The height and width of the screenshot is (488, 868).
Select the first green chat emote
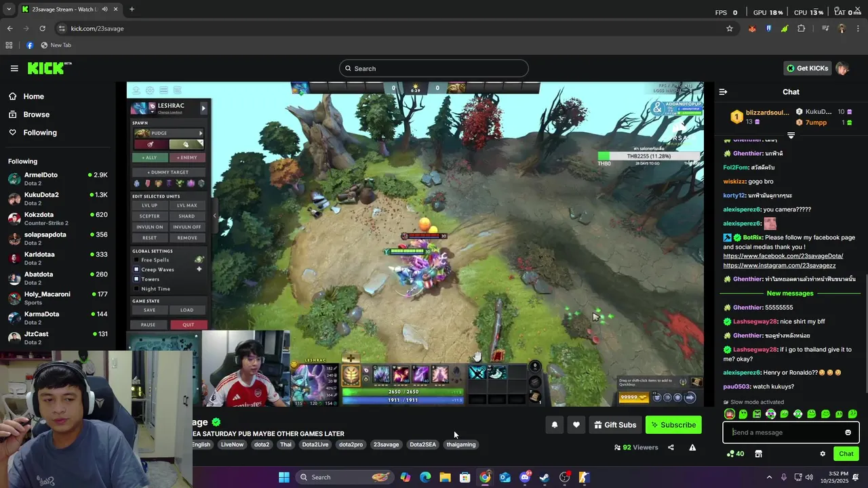tap(743, 414)
